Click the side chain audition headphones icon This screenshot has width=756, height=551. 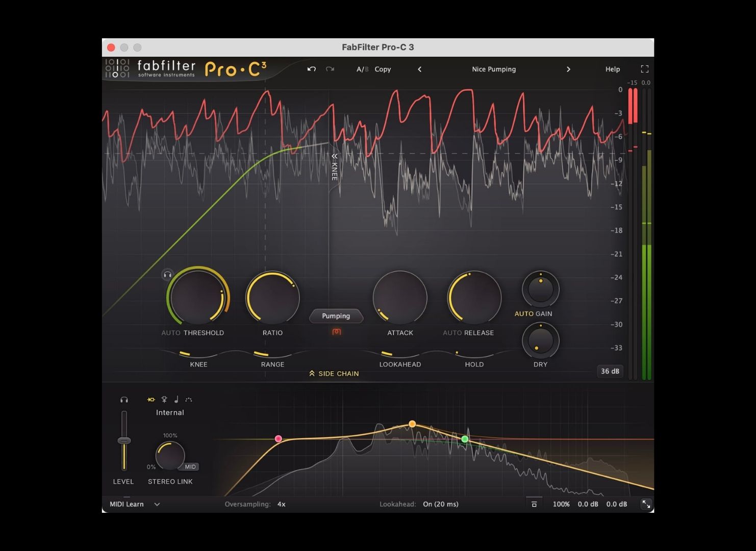(x=124, y=399)
